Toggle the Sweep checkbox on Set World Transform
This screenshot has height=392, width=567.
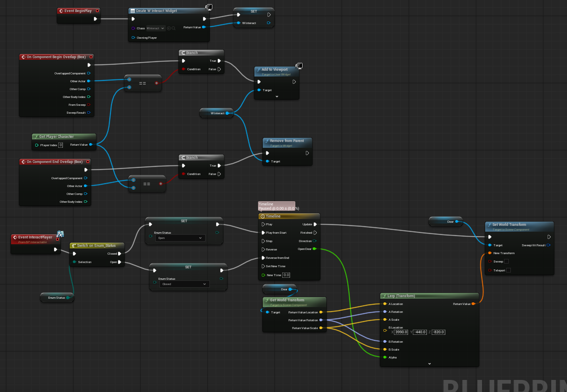point(506,262)
